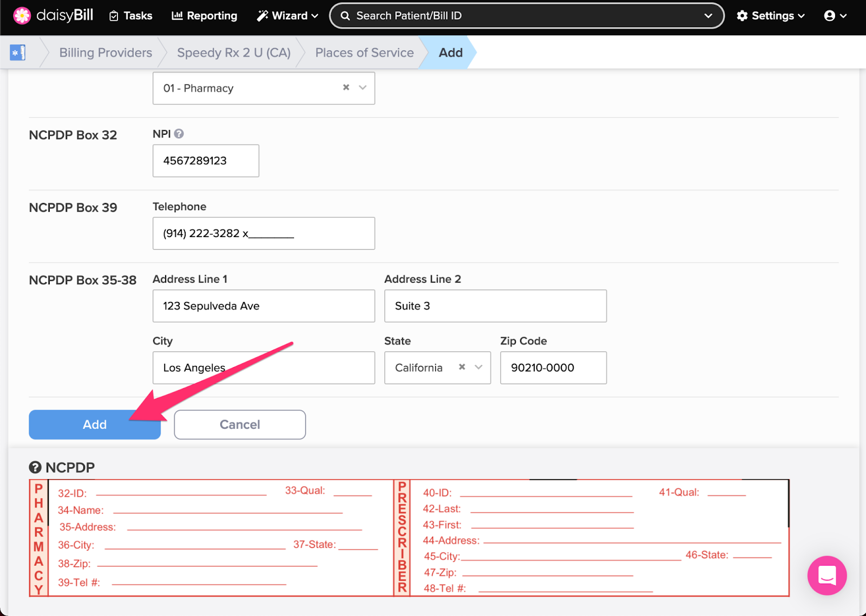Click the NCPDP help question icon
866x616 pixels.
pyautogui.click(x=35, y=467)
